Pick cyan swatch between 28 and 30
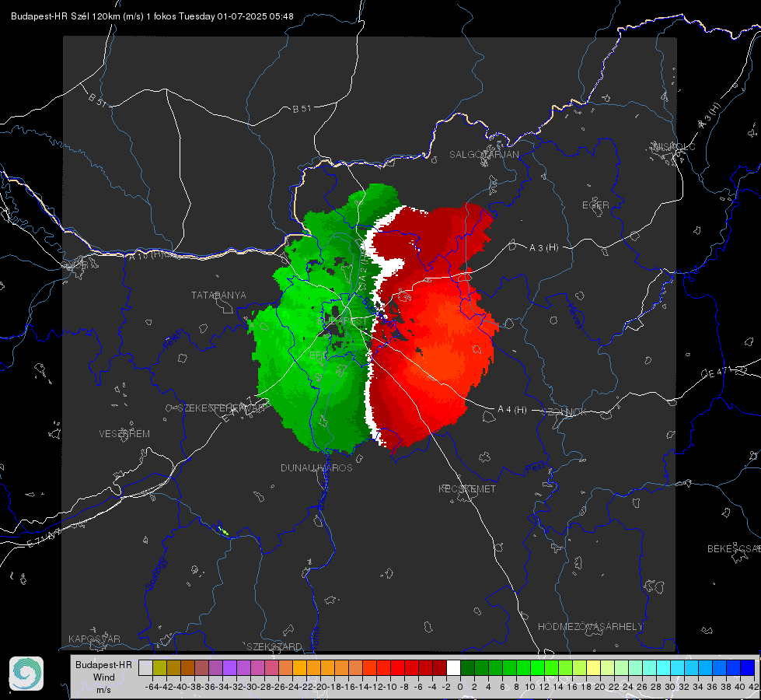The width and height of the screenshot is (761, 700). (x=663, y=667)
